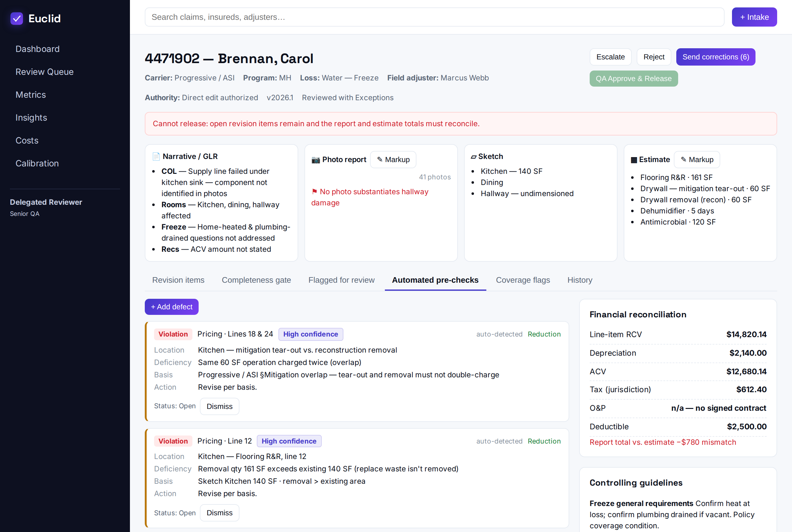Go to Review Queue

point(45,72)
